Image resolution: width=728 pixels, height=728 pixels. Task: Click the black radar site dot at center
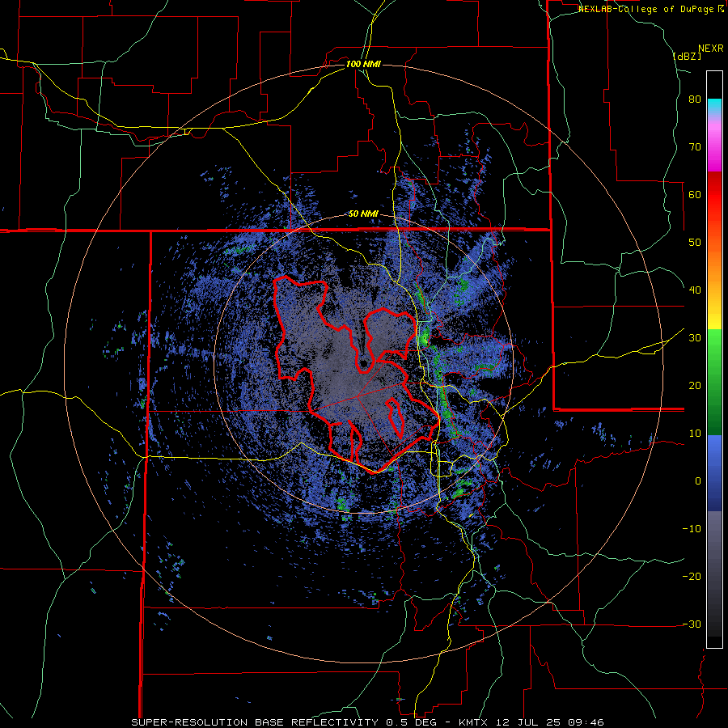[363, 363]
